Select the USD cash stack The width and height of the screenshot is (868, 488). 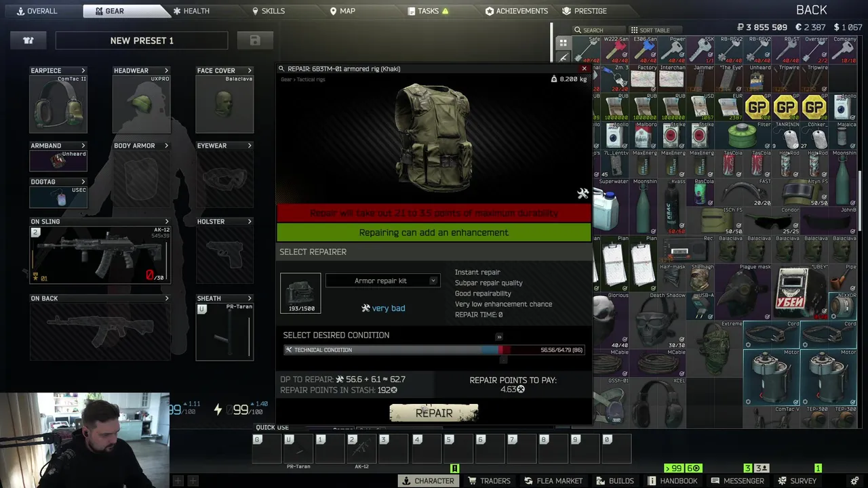click(701, 106)
